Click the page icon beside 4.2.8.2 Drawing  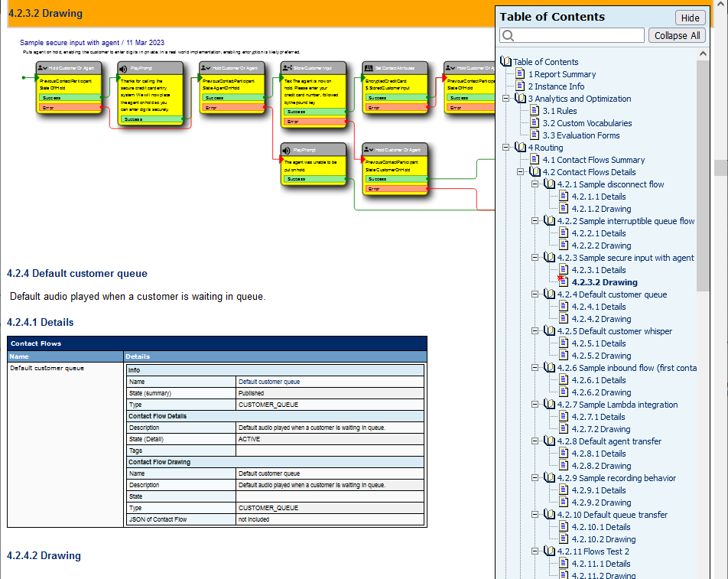pyautogui.click(x=564, y=465)
